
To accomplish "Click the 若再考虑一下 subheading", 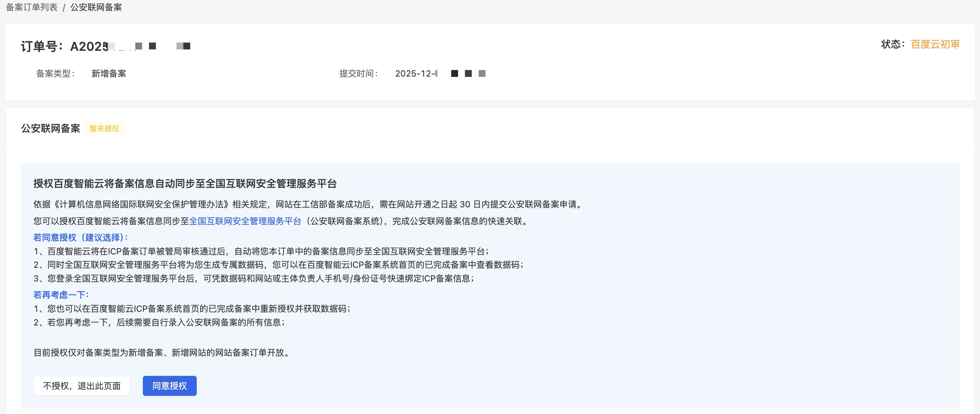I will pos(61,295).
